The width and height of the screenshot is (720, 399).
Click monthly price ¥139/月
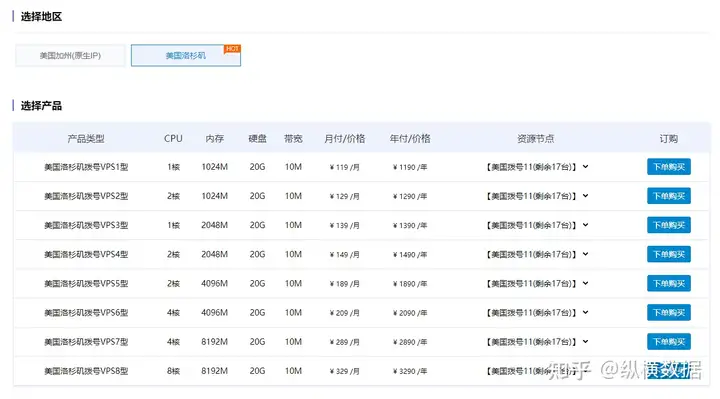pyautogui.click(x=344, y=225)
